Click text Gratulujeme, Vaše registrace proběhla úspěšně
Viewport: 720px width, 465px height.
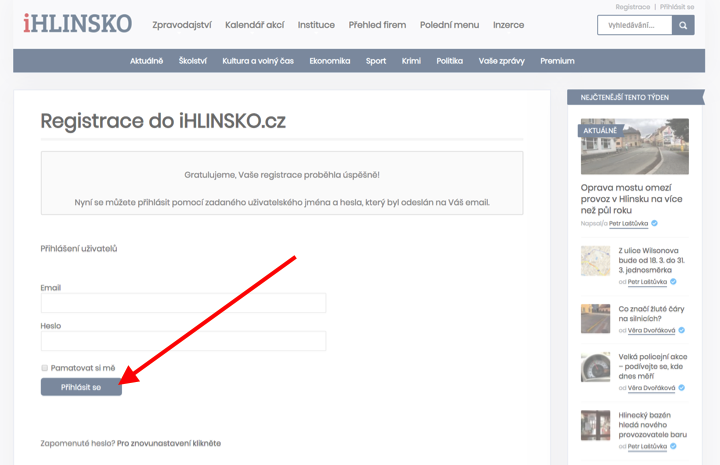pyautogui.click(x=282, y=175)
